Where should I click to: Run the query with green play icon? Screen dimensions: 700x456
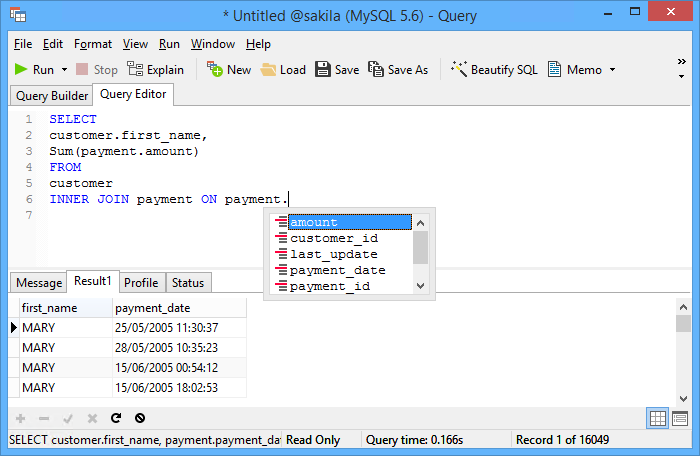pos(21,69)
